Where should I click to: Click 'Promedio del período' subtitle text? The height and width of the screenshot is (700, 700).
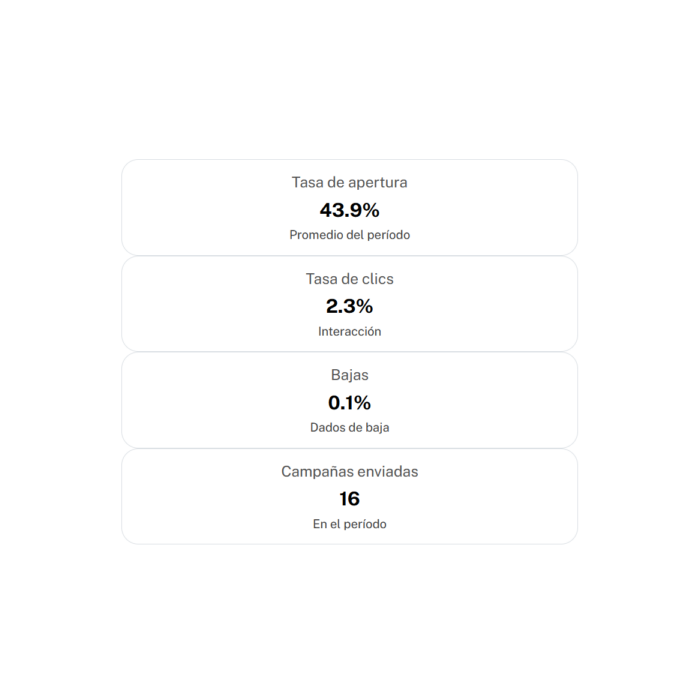click(x=349, y=235)
